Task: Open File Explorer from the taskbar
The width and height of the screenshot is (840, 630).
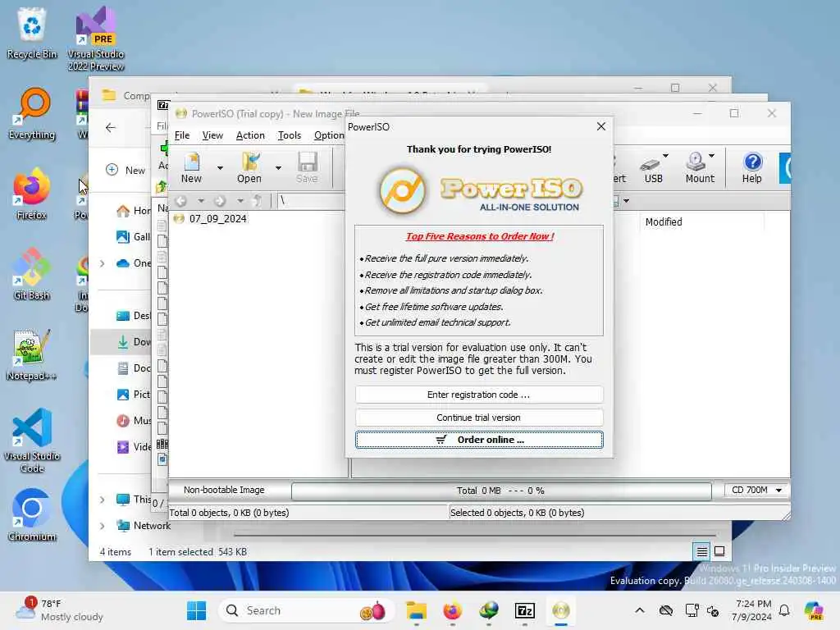Action: [x=416, y=610]
